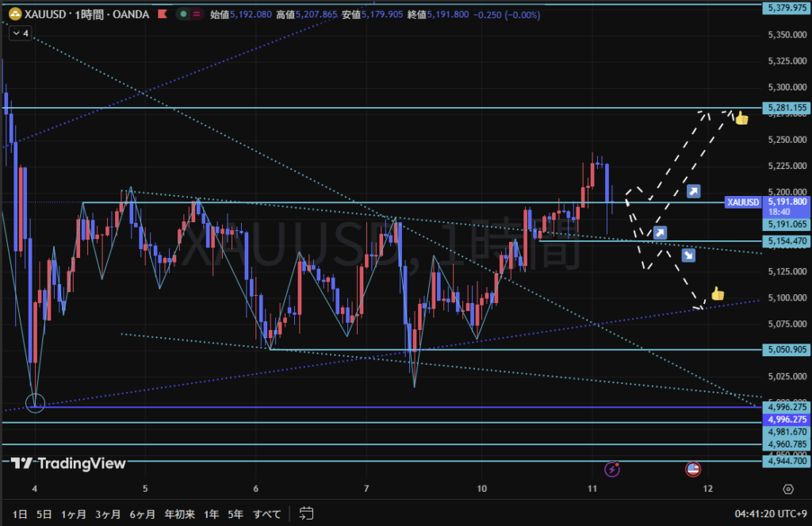Click the 5,281.155 price level label
The width and height of the screenshot is (812, 526).
click(784, 107)
